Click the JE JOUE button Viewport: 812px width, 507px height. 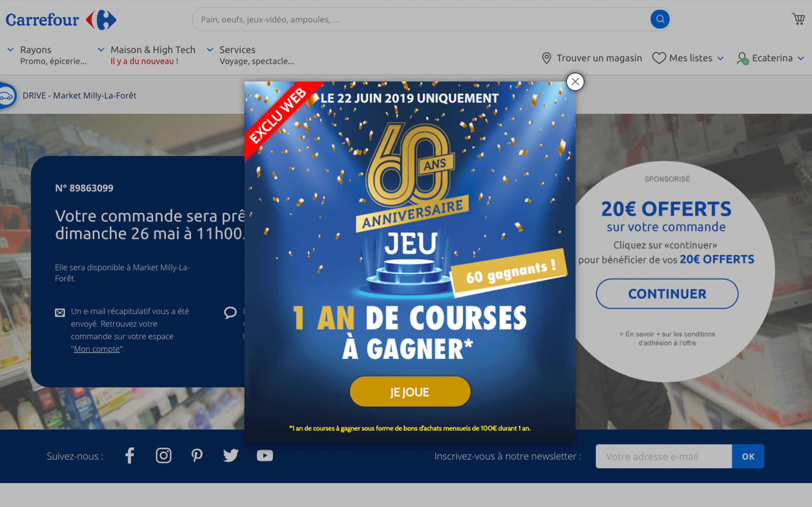[x=410, y=391]
